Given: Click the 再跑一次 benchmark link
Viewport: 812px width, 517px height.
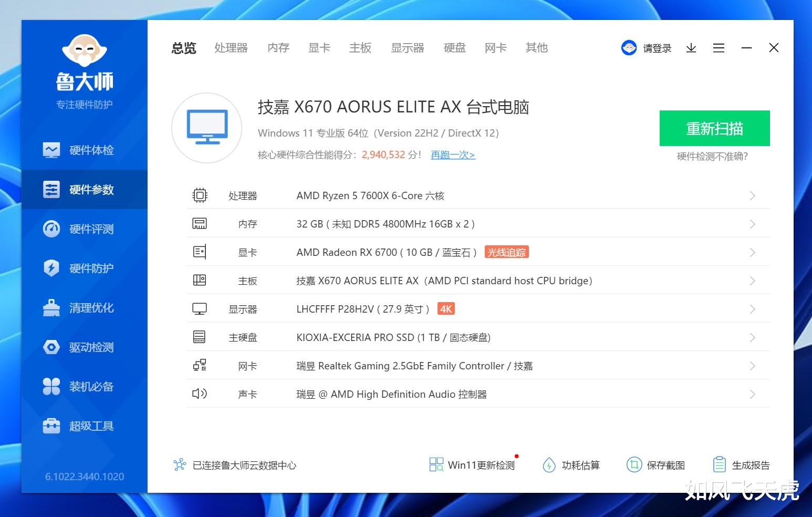Looking at the screenshot, I should point(452,154).
